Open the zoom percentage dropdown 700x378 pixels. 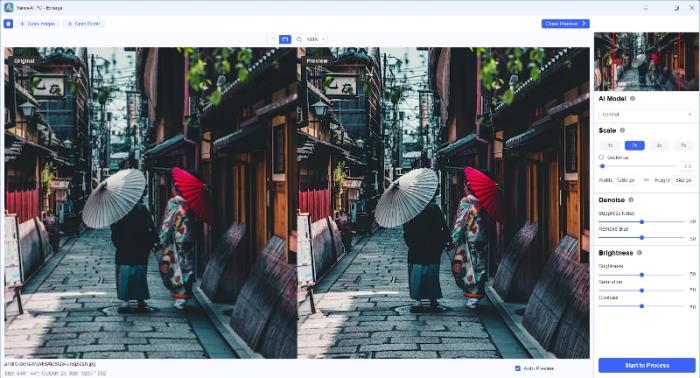pos(316,39)
